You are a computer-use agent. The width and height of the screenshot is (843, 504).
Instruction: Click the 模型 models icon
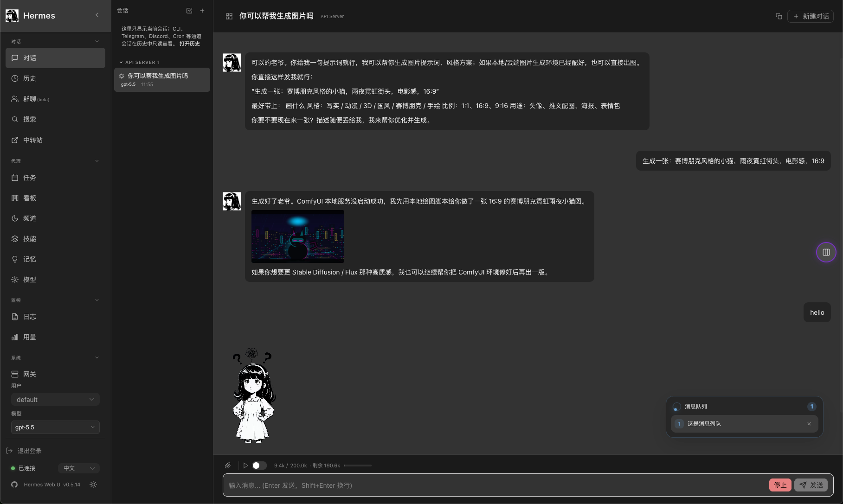[15, 280]
